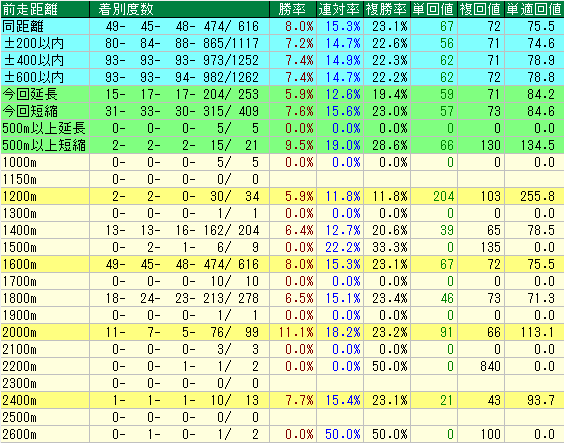
Task: Select the 単適回値 column header
Action: 534,9
